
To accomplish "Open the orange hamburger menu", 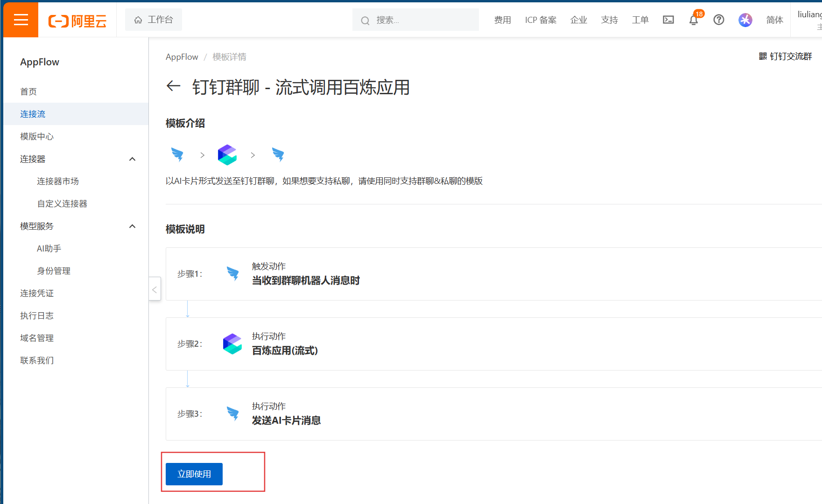I will click(x=21, y=20).
